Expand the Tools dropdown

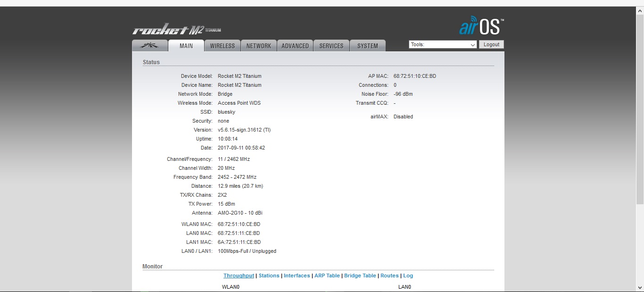(x=443, y=44)
